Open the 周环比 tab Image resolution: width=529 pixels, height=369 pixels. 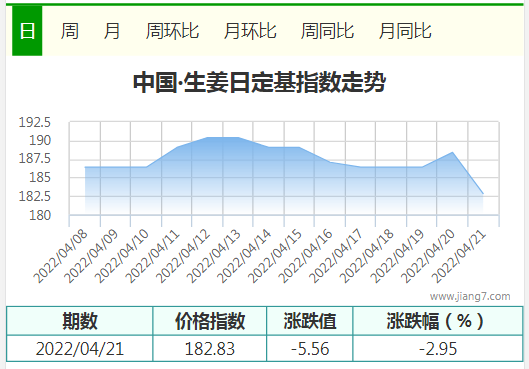tap(172, 31)
